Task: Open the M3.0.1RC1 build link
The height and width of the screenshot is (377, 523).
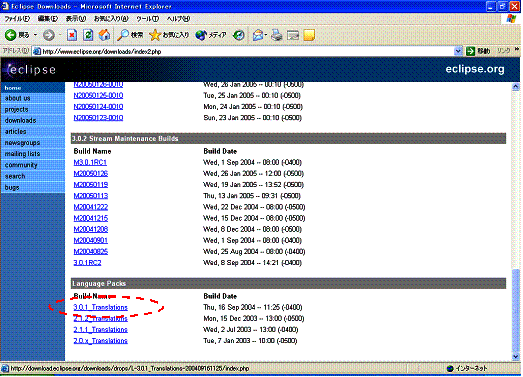Action: pos(90,162)
